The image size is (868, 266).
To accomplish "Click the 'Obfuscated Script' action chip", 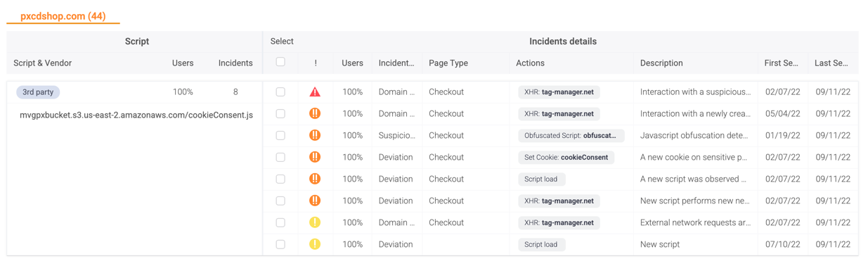I will click(x=570, y=135).
